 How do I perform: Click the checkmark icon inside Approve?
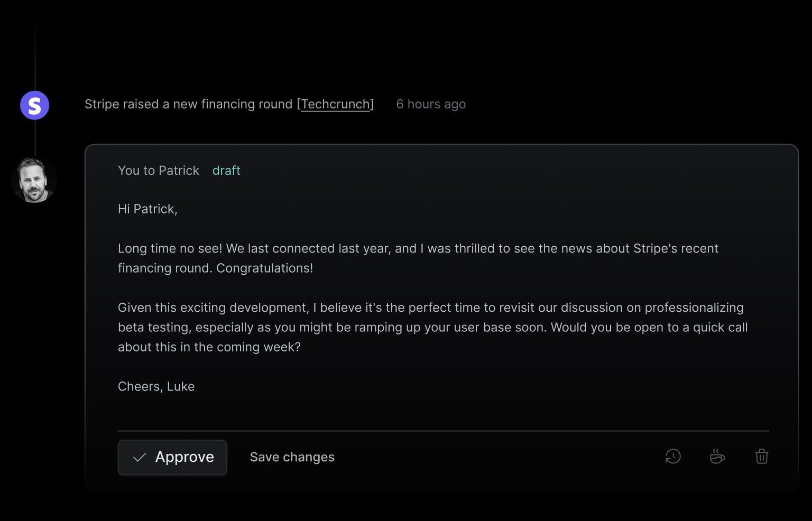coord(140,458)
